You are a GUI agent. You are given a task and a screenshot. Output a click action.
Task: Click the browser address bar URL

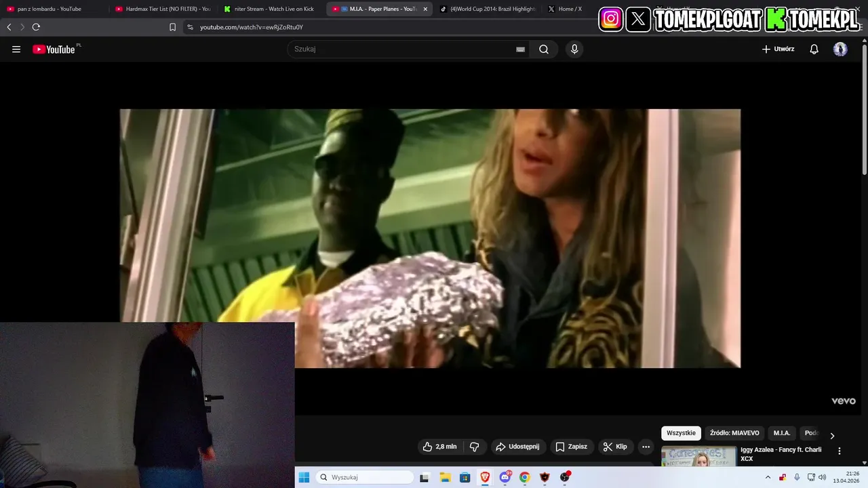click(x=252, y=27)
